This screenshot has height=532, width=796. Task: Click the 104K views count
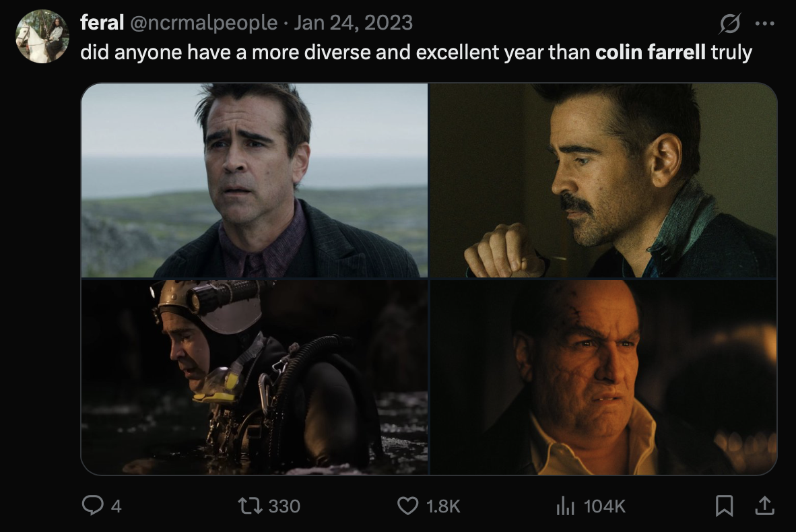(605, 506)
